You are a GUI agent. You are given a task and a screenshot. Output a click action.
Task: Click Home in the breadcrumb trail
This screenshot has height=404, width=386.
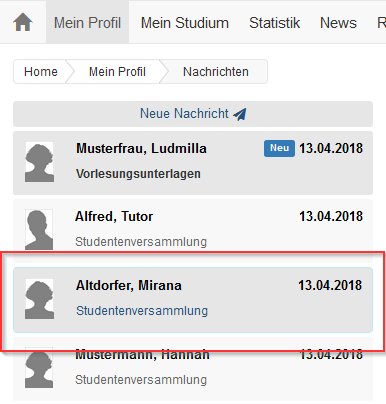(x=41, y=72)
